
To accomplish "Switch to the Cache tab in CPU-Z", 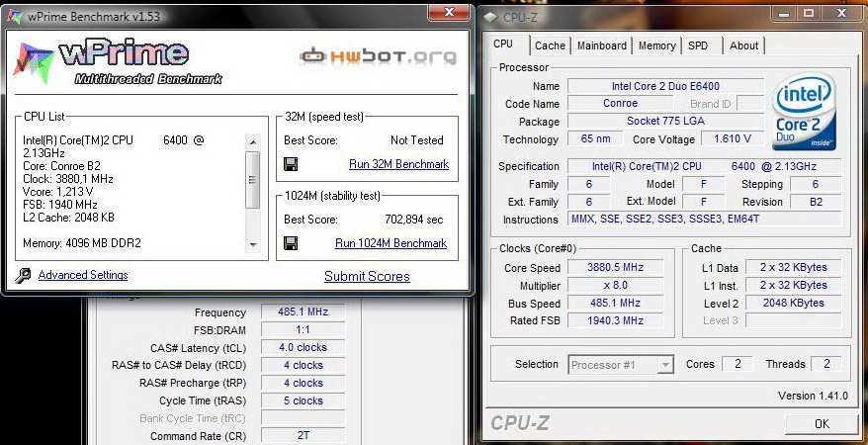I will (550, 45).
